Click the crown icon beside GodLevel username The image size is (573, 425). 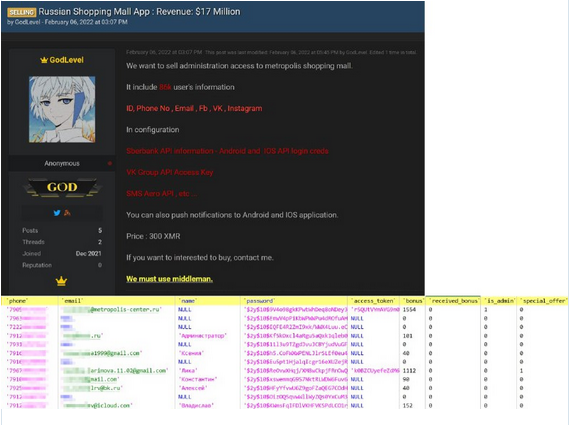click(44, 60)
